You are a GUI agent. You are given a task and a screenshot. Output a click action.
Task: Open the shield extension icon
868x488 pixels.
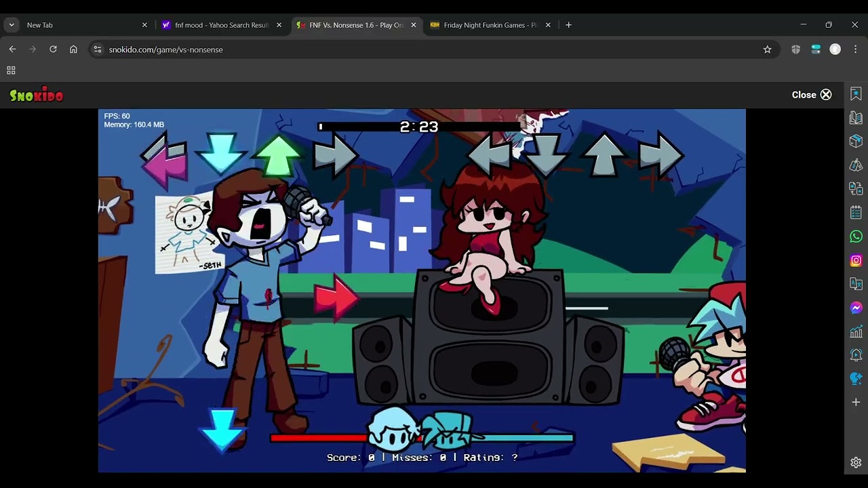(795, 49)
